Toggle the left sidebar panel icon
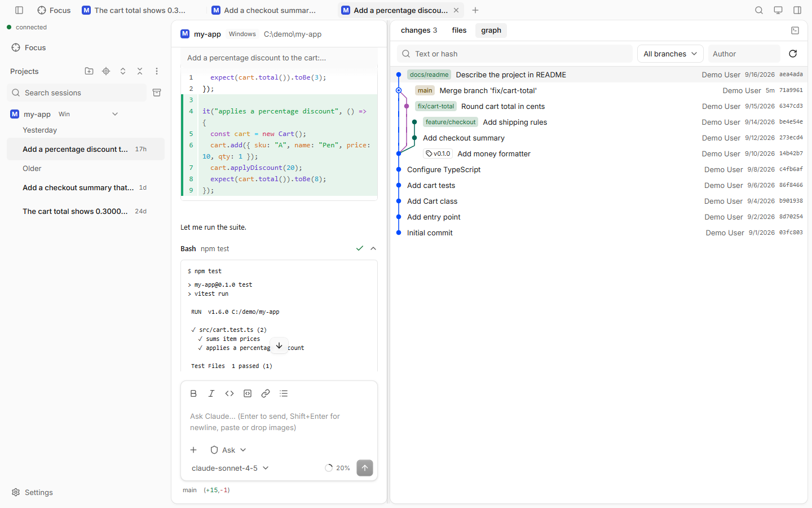812x508 pixels. tap(19, 10)
